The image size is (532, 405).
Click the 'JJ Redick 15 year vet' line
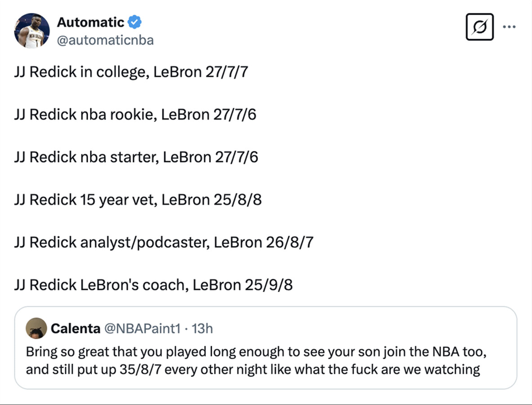pos(138,200)
